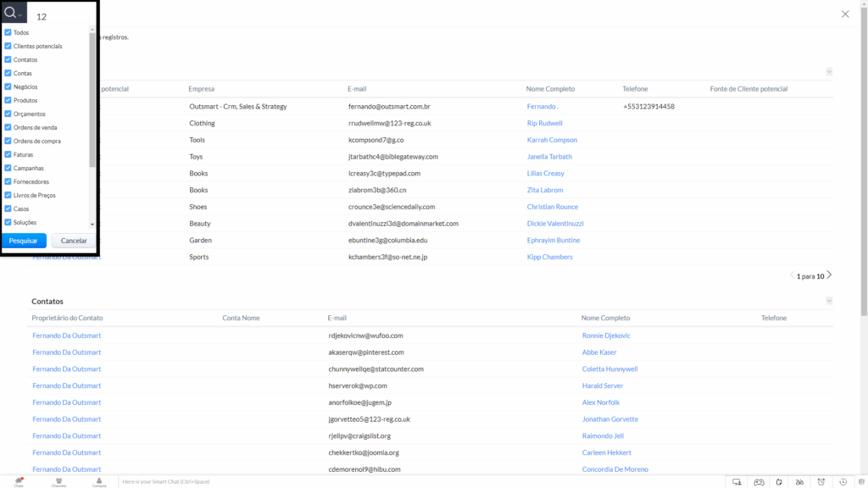Click the module filter list scrollbar

[x=92, y=100]
